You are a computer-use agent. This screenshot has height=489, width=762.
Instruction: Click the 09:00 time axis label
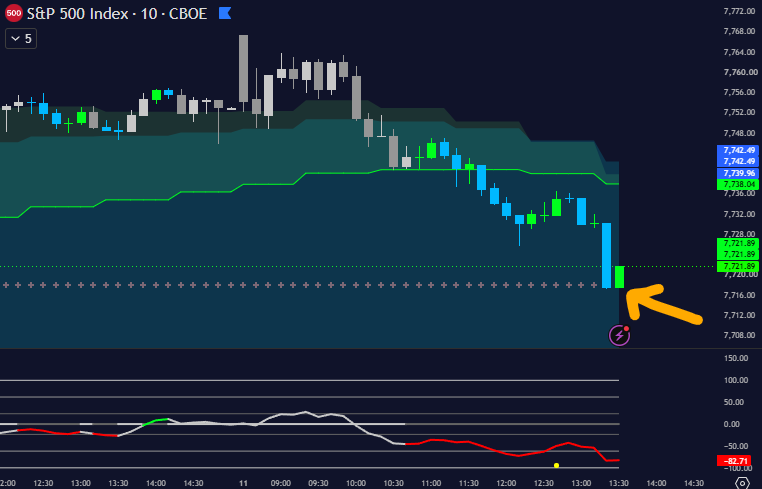(280, 483)
